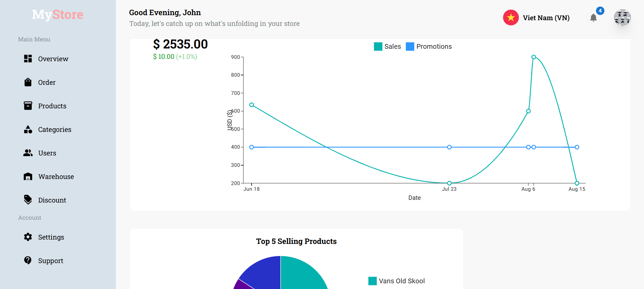Image resolution: width=644 pixels, height=289 pixels.
Task: Click the Vans Old Skool legend label
Action: pyautogui.click(x=402, y=281)
